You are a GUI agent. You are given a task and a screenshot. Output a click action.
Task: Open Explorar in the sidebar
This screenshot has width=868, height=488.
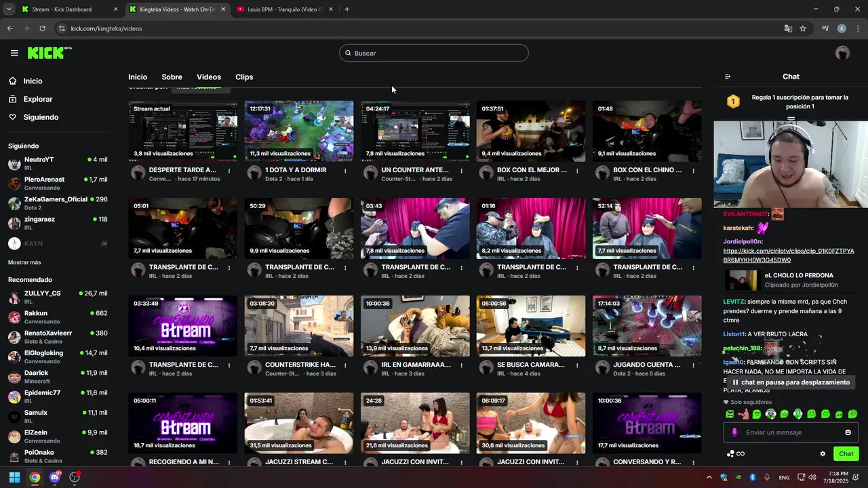click(38, 99)
